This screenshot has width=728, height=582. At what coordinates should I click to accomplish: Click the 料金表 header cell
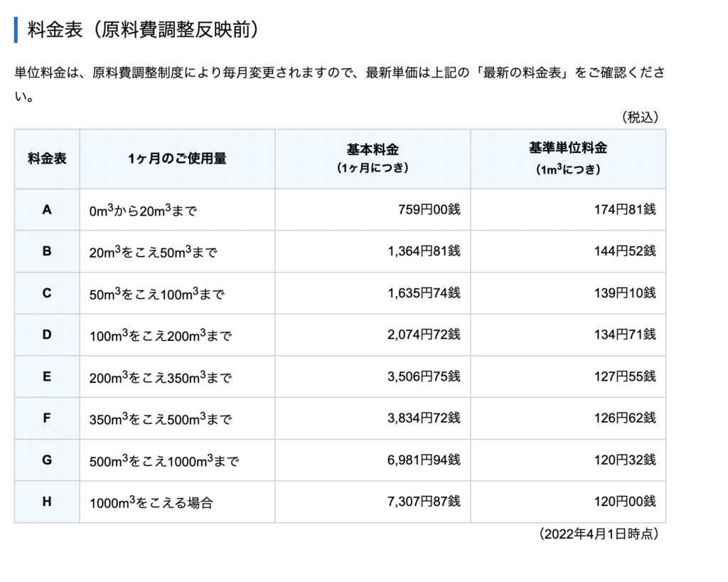47,159
